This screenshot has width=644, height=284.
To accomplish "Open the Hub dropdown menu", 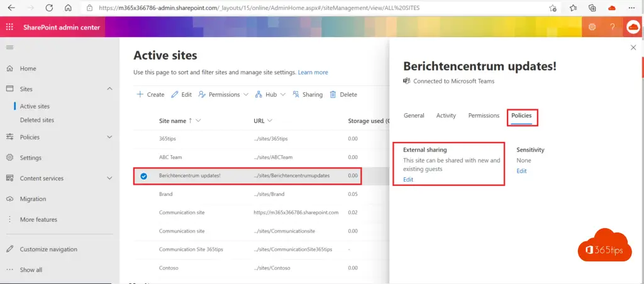I will pos(270,95).
